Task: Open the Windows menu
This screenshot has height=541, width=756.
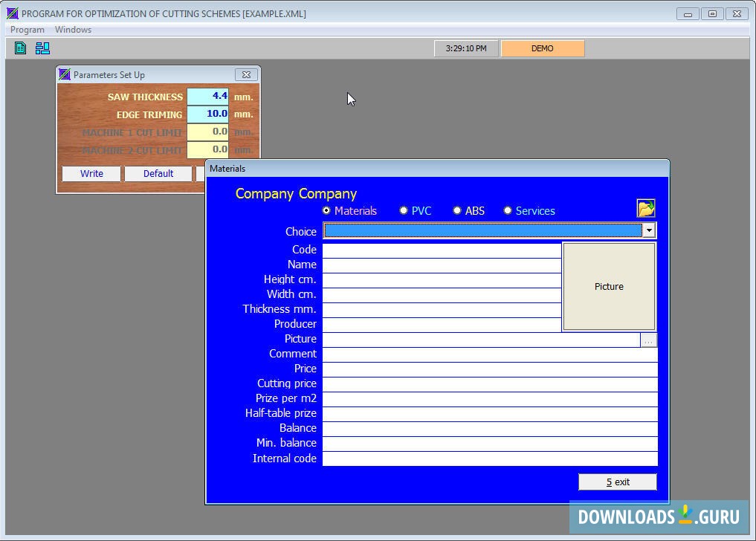Action: [x=73, y=30]
